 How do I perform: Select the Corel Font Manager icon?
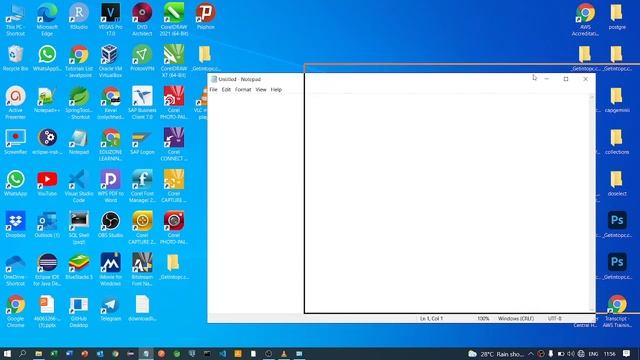click(x=142, y=186)
